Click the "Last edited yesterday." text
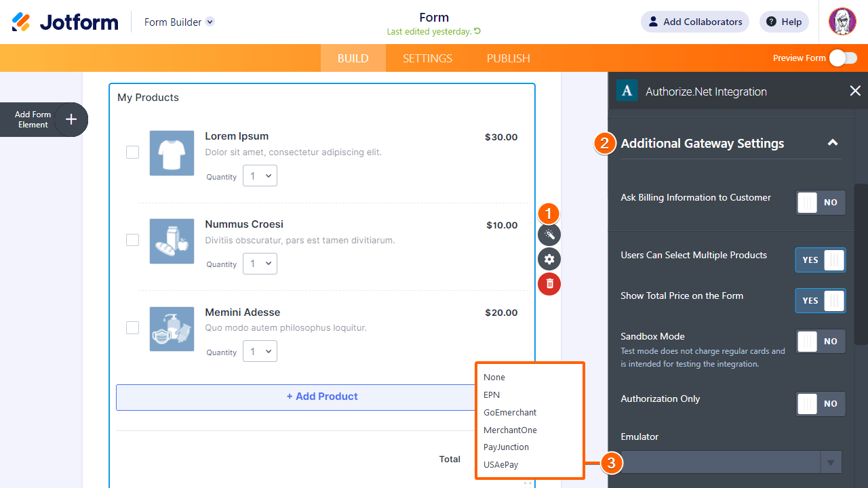The height and width of the screenshot is (488, 868). [429, 32]
